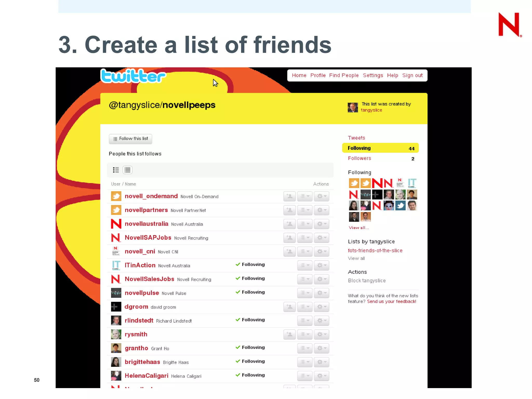
Task: Select the Following 44 sidebar tab
Action: [x=381, y=148]
